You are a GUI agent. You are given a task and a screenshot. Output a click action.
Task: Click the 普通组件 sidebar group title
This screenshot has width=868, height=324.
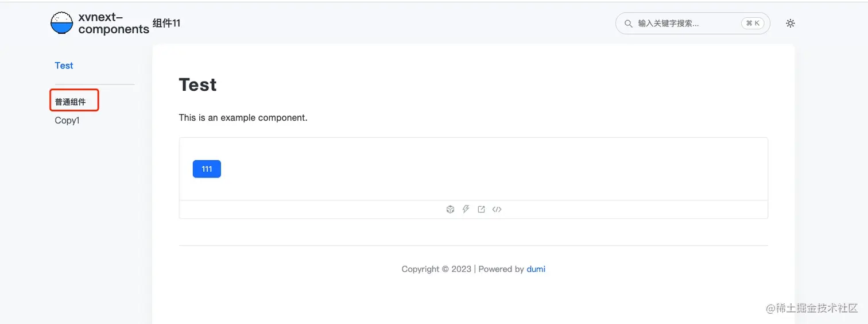[x=71, y=102]
